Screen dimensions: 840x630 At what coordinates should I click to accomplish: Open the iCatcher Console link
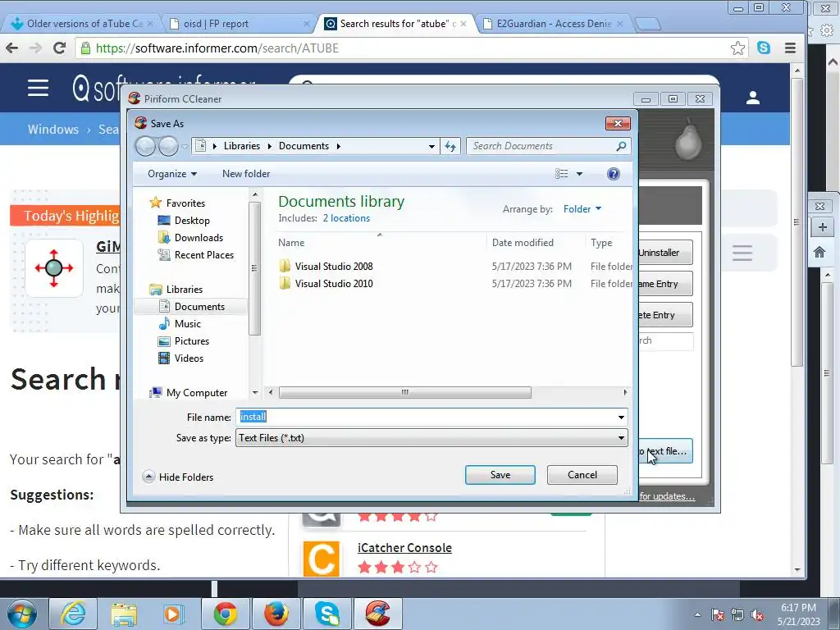(x=404, y=547)
